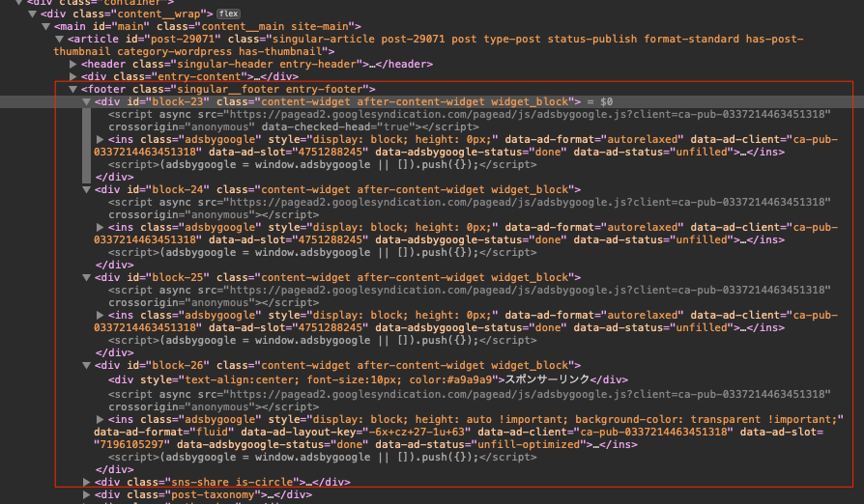
Task: Select the スポンサーリンク div line
Action: tap(368, 379)
